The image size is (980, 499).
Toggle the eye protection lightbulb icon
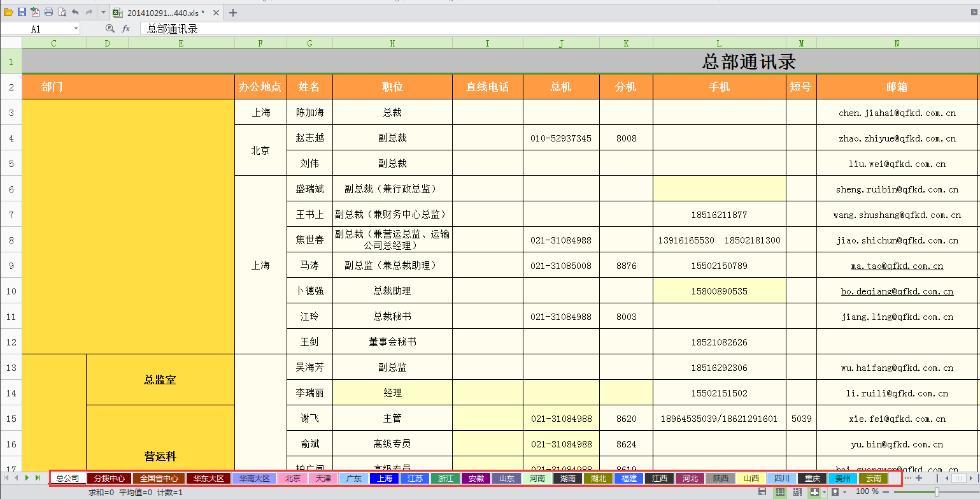(835, 492)
